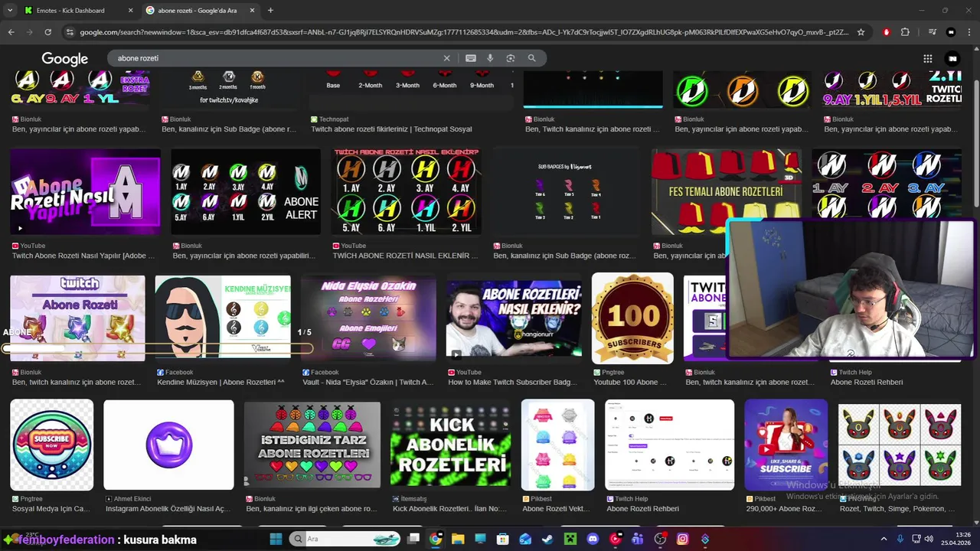Open the KICK ABONELİK ROZETLERİ image
980x551 pixels.
click(451, 444)
